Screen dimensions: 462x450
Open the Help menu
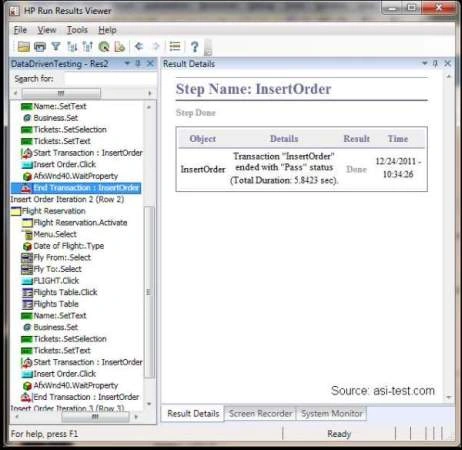click(107, 30)
